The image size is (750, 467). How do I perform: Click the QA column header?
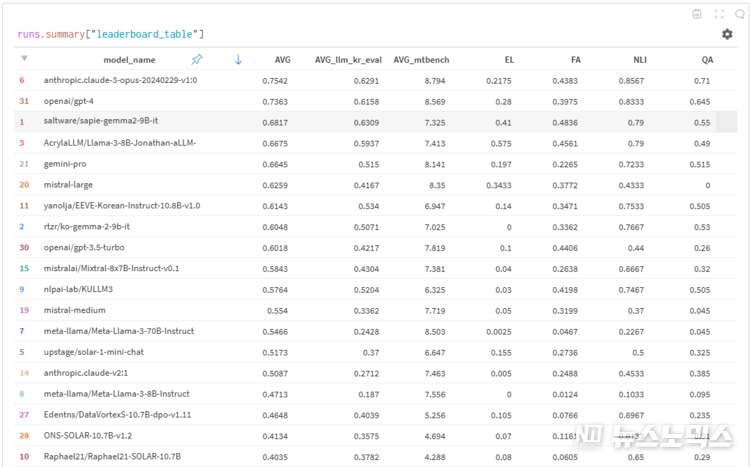(x=707, y=60)
